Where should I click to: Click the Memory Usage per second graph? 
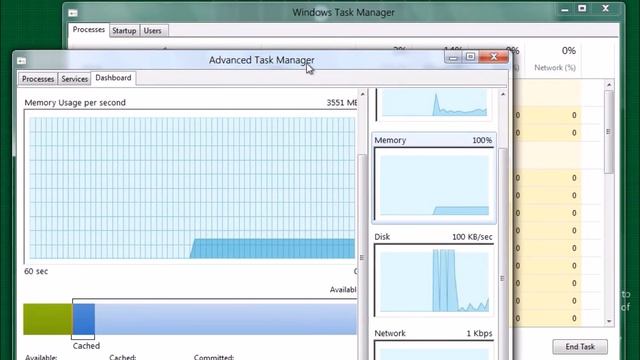[x=192, y=188]
